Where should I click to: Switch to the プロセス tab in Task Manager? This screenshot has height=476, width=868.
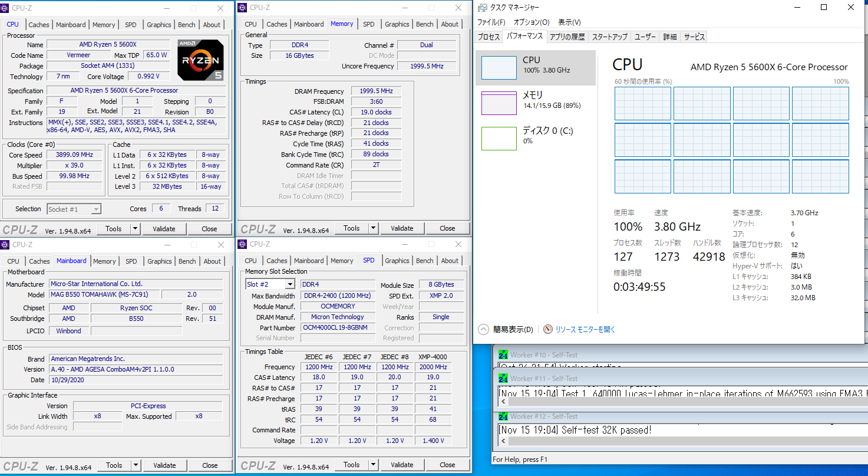pyautogui.click(x=489, y=37)
